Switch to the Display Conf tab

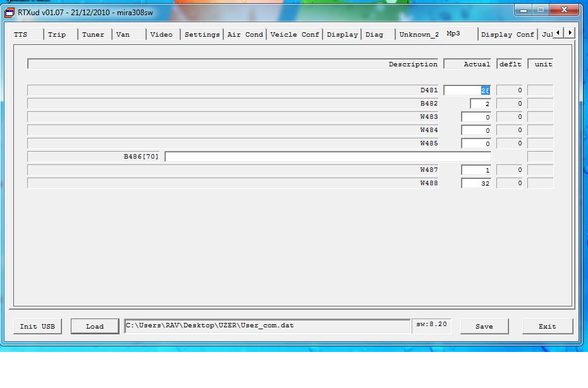(507, 34)
